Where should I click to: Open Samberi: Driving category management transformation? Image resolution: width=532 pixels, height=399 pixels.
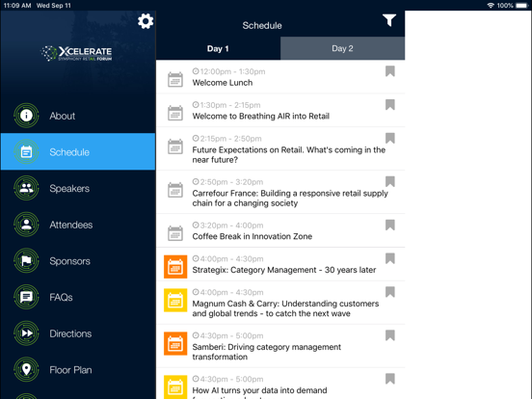(x=266, y=352)
